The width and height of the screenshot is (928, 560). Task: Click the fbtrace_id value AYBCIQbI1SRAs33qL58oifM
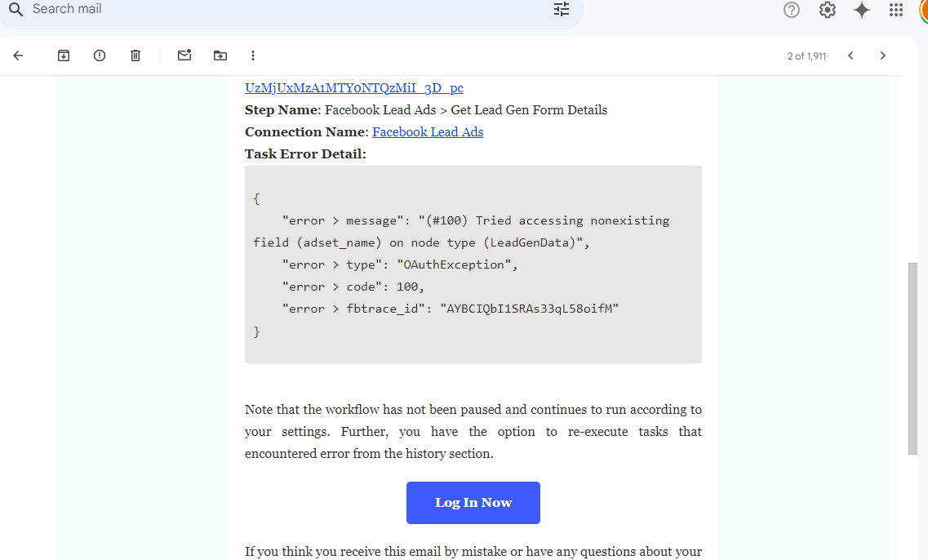[x=529, y=309]
